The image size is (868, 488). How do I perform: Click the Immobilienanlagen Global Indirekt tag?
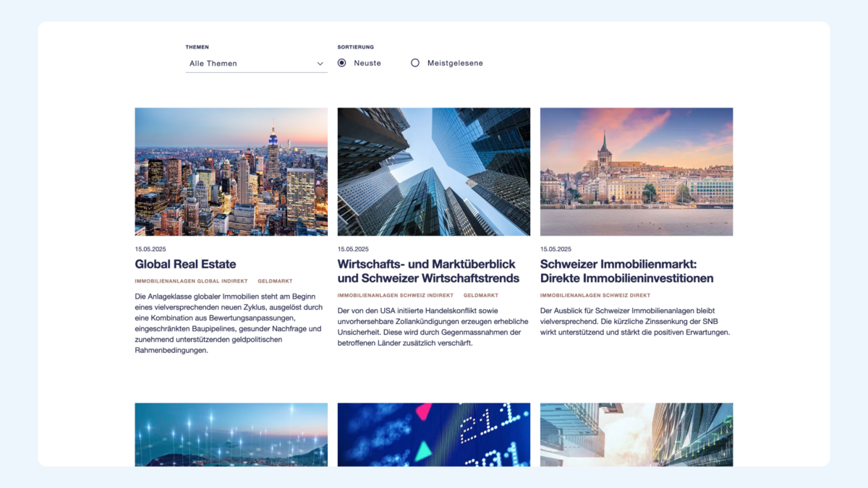[192, 281]
